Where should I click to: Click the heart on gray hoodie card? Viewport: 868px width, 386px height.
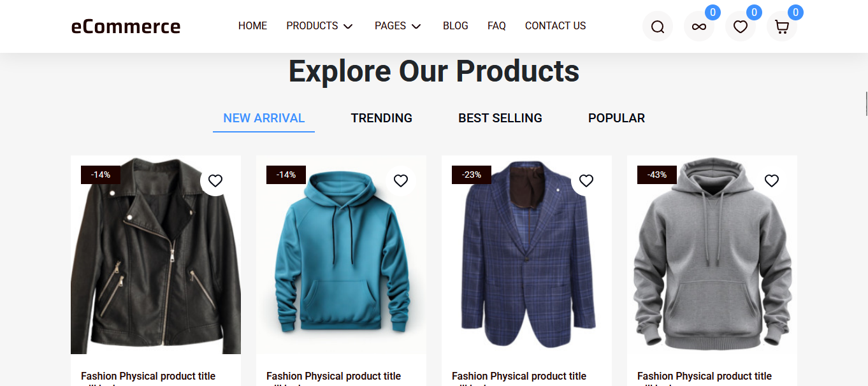[772, 180]
